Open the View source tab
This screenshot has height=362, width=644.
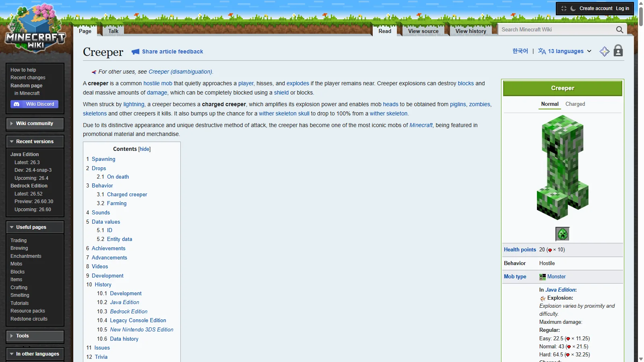[x=423, y=31]
